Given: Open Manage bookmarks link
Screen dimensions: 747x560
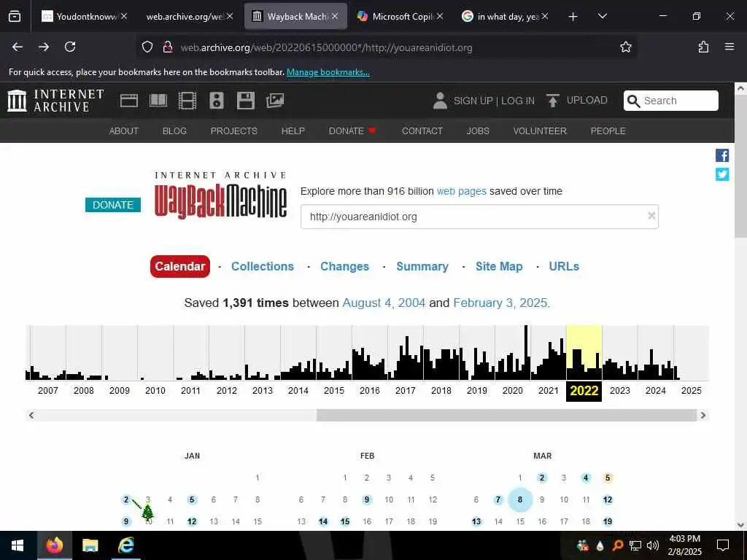Looking at the screenshot, I should pyautogui.click(x=328, y=72).
